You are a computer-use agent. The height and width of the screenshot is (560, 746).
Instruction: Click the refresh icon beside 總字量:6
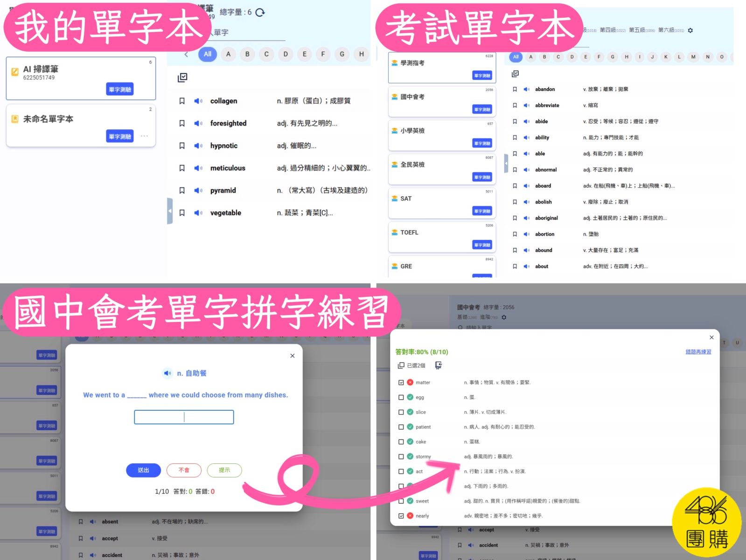click(x=260, y=13)
